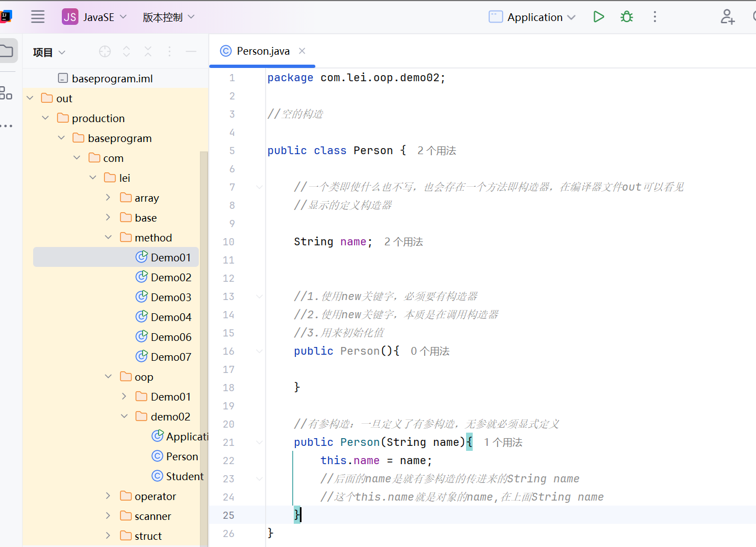Image resolution: width=756 pixels, height=547 pixels.
Task: Expand the operator folder
Action: pyautogui.click(x=108, y=496)
